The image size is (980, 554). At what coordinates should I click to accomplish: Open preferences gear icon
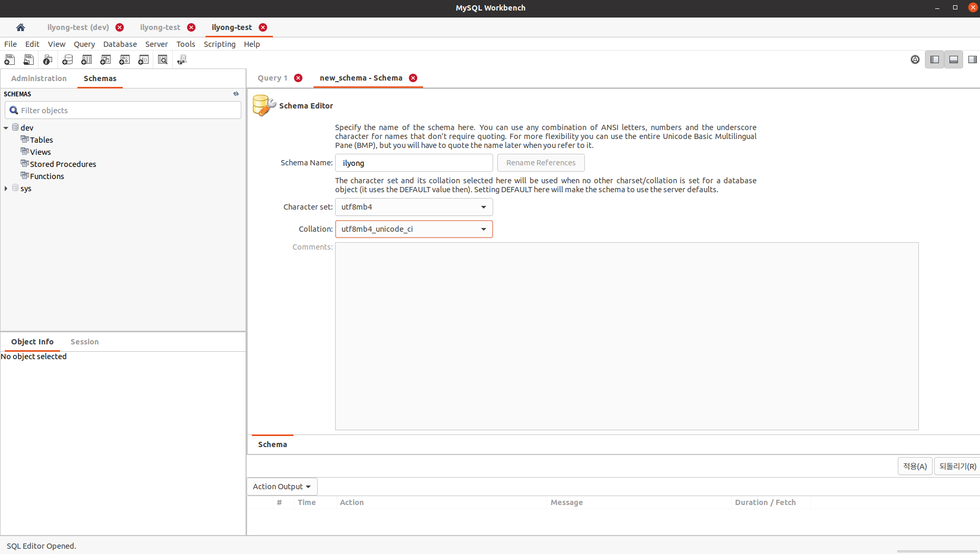[915, 60]
